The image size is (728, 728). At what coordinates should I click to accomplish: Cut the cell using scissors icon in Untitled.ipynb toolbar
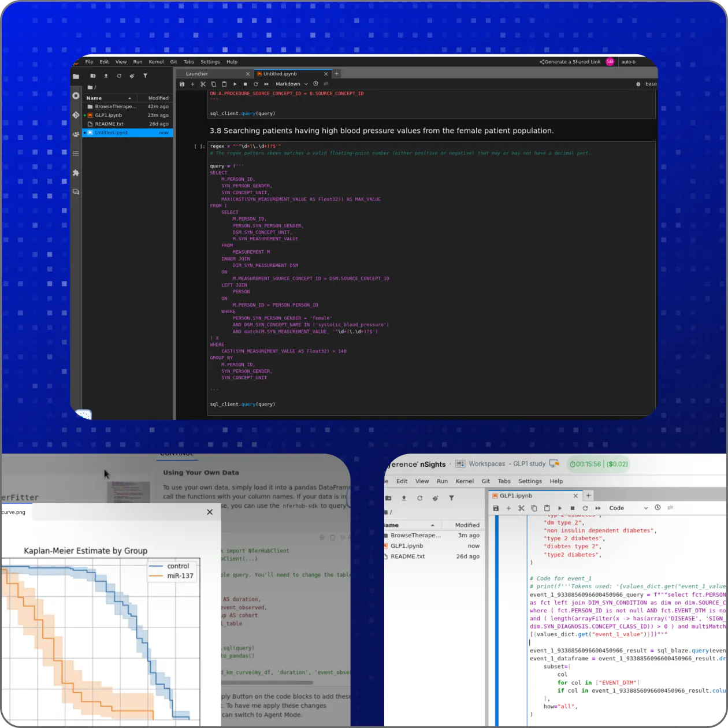click(203, 84)
